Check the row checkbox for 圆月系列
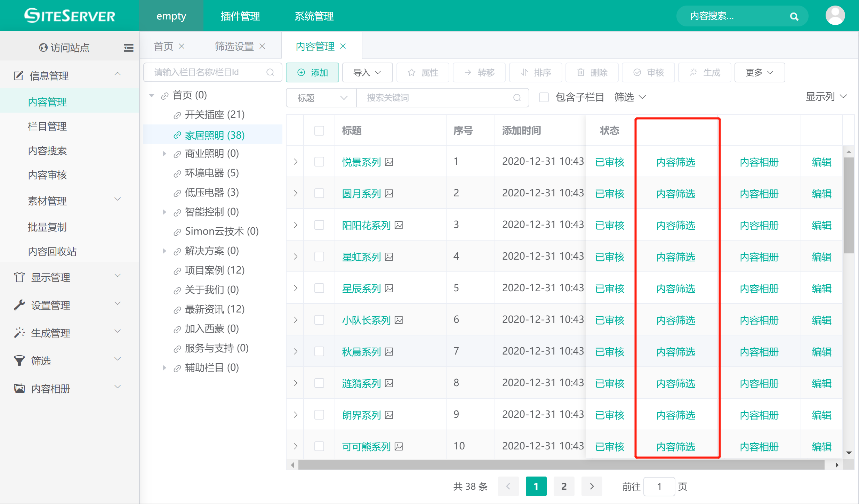This screenshot has width=859, height=504. (x=319, y=193)
